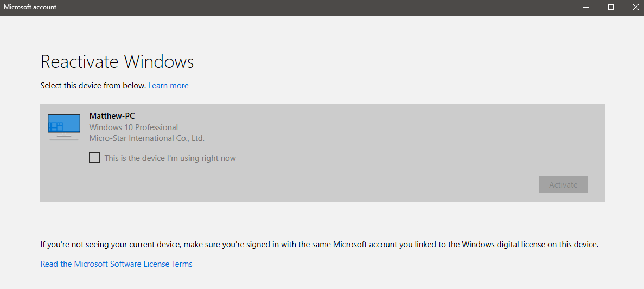Click the 'Select this device from below' text
The image size is (644, 289).
[93, 85]
